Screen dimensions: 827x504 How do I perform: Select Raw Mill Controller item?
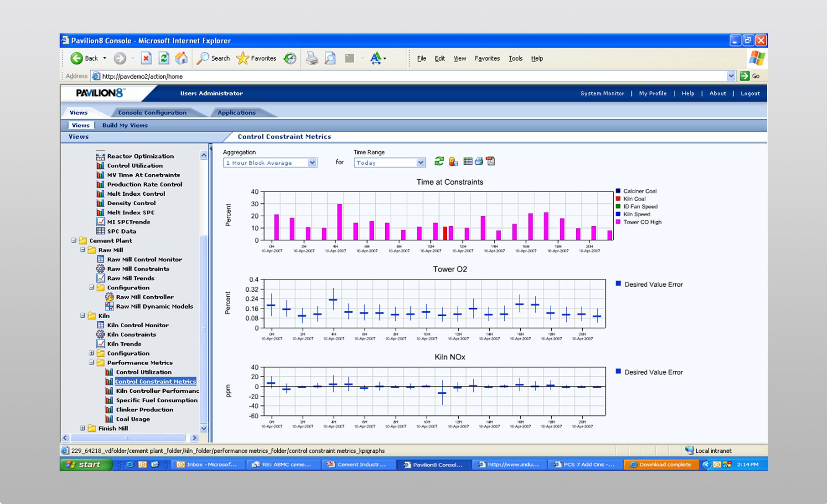point(145,297)
